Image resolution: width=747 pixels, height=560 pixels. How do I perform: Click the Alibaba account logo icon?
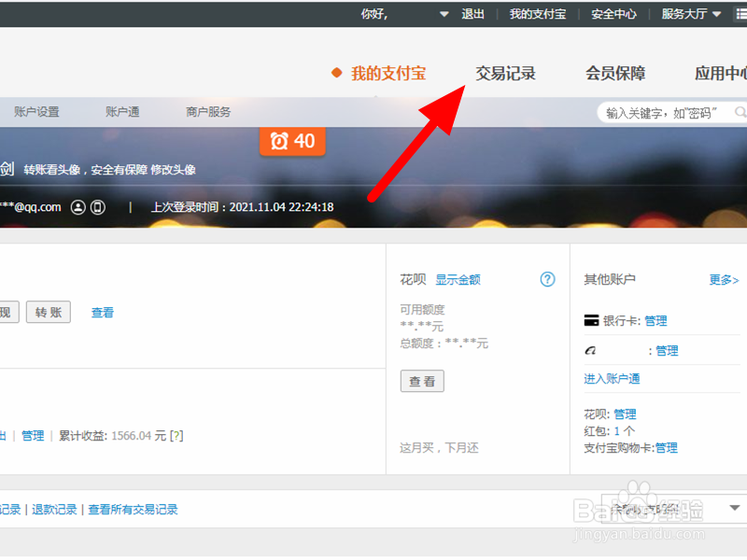click(x=590, y=351)
